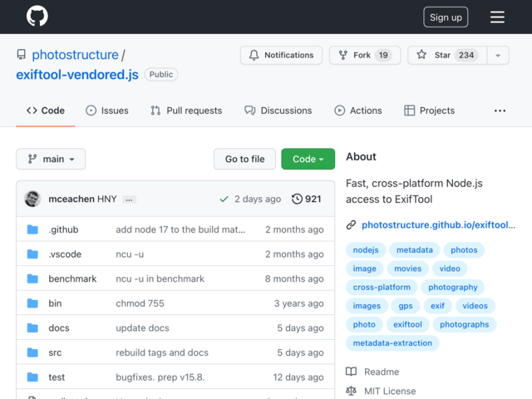Select the movies topic tag
The image size is (532, 399).
(408, 268)
